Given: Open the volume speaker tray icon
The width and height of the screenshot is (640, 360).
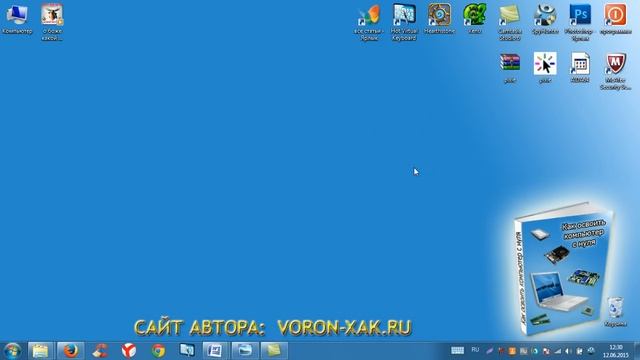Looking at the screenshot, I should (x=569, y=351).
